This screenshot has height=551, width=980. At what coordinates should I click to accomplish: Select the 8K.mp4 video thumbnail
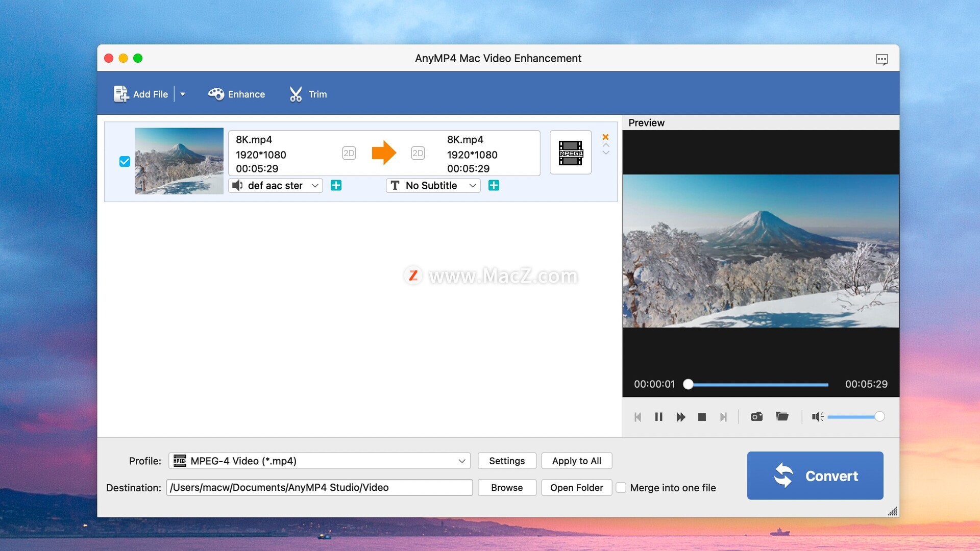[179, 161]
